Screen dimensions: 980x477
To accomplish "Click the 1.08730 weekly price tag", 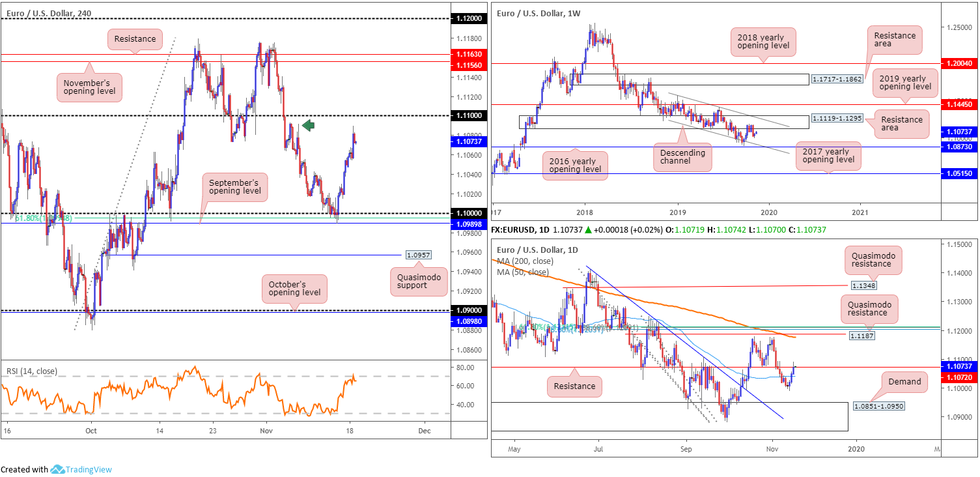I will 960,147.
